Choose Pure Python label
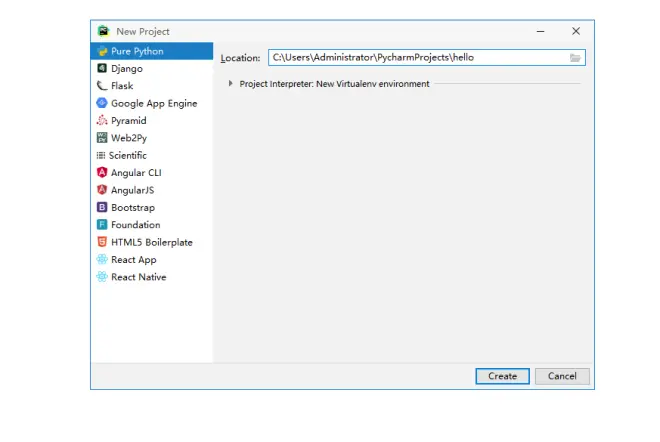660x442 pixels. click(x=137, y=51)
